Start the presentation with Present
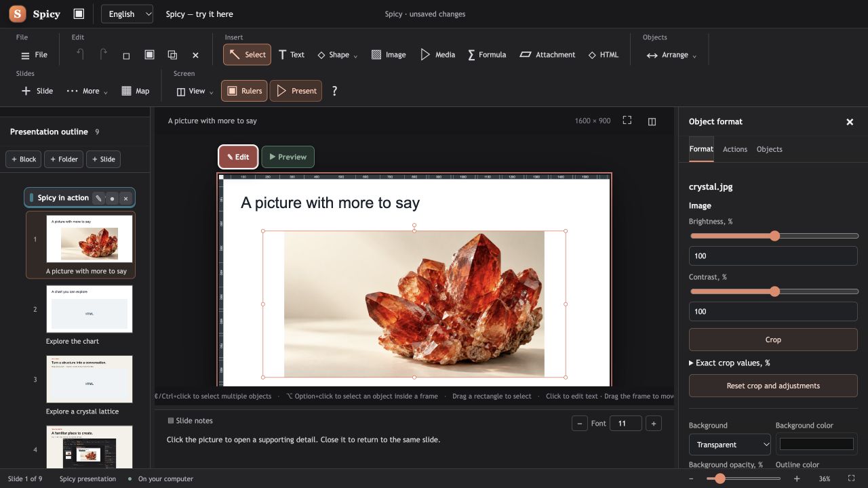 [x=296, y=91]
